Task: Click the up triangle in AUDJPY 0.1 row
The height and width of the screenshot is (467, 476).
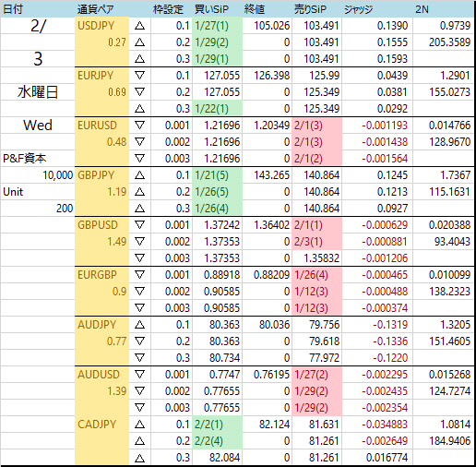Action: (139, 325)
